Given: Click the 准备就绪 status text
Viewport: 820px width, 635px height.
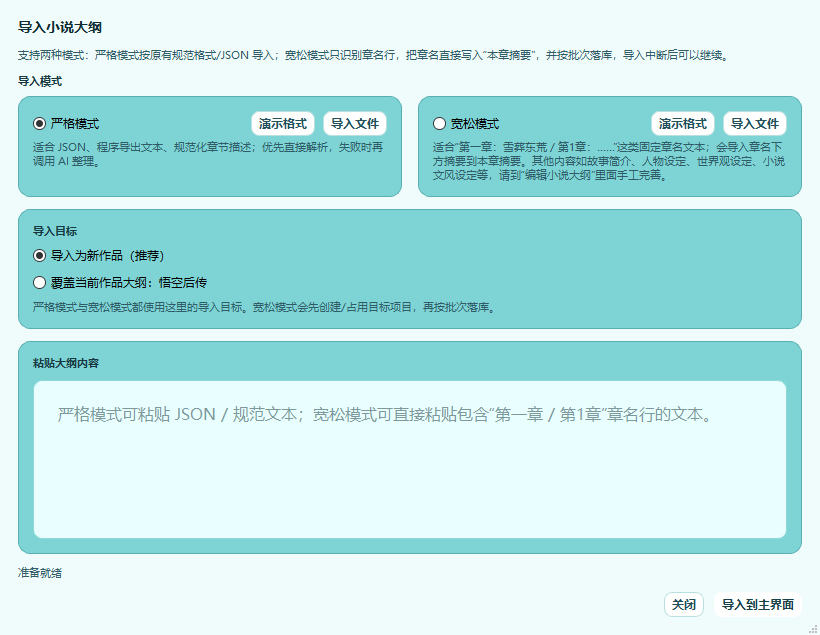Looking at the screenshot, I should [x=40, y=573].
